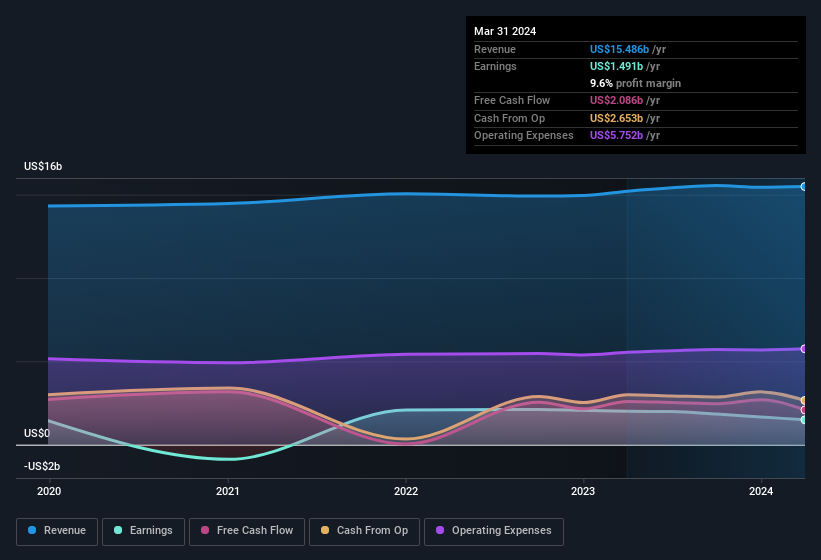Click the Revenue label in tooltip
821x560 pixels.
(495, 49)
